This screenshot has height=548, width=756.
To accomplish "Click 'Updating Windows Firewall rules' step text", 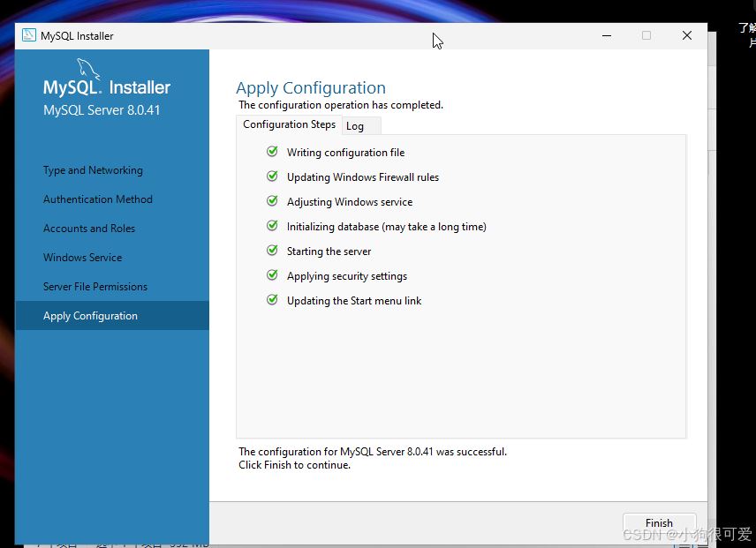I will 363,177.
